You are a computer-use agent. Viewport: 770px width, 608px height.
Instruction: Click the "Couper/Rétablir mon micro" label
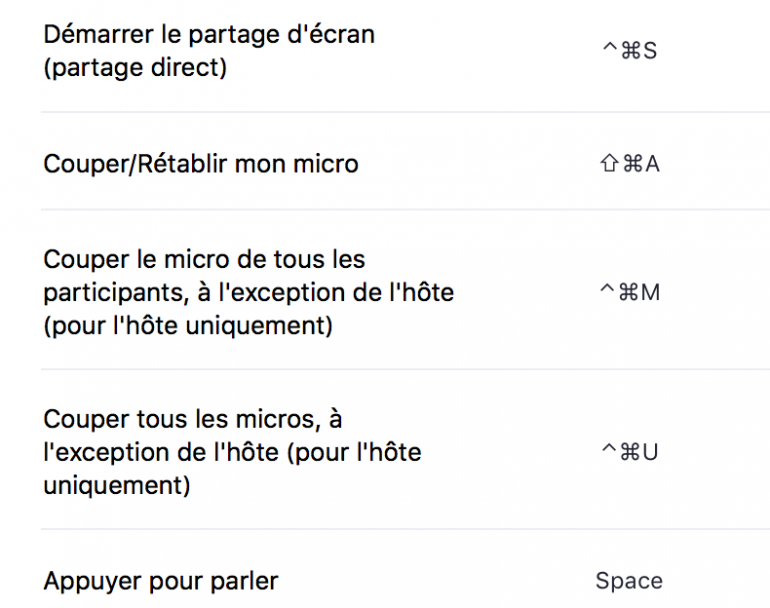(x=200, y=164)
